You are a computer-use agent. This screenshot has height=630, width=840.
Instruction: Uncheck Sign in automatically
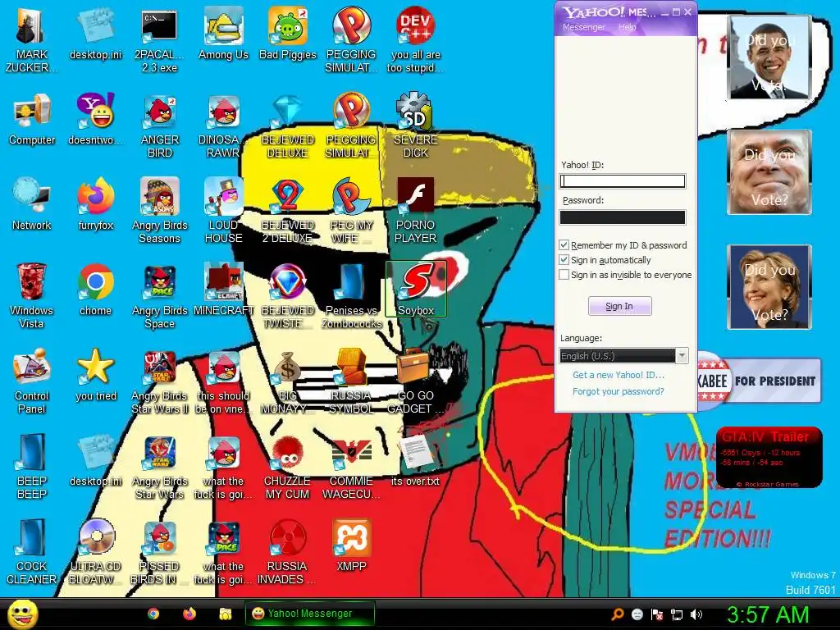(564, 260)
